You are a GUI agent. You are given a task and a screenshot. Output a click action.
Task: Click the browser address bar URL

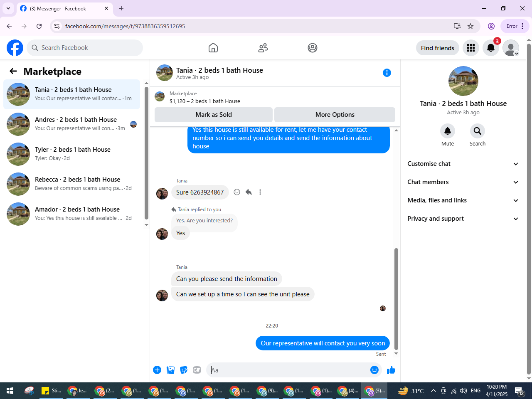coord(125,26)
